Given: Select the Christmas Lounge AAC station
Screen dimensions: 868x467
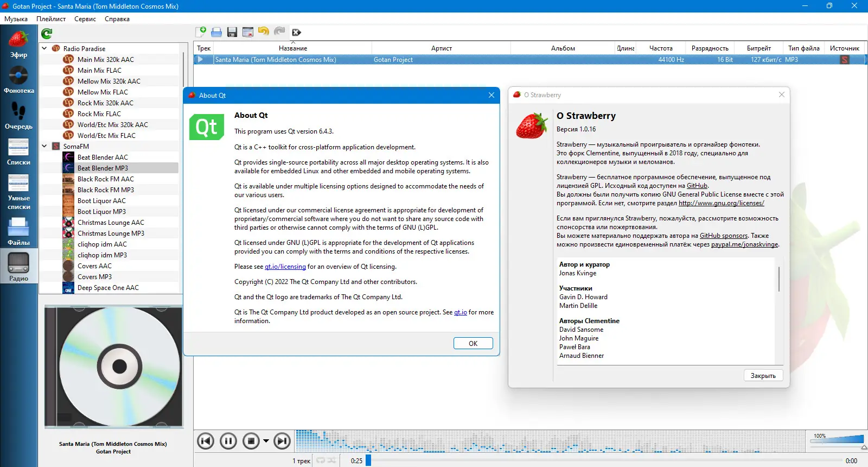Looking at the screenshot, I should pyautogui.click(x=111, y=222).
